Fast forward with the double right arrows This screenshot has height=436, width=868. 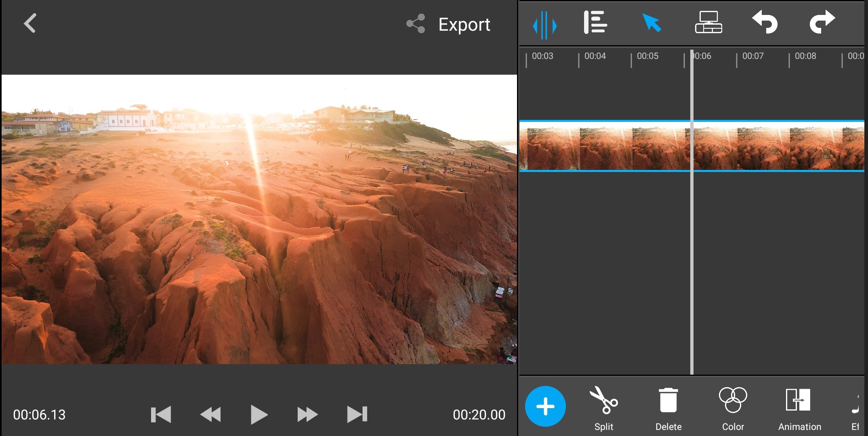tap(307, 415)
